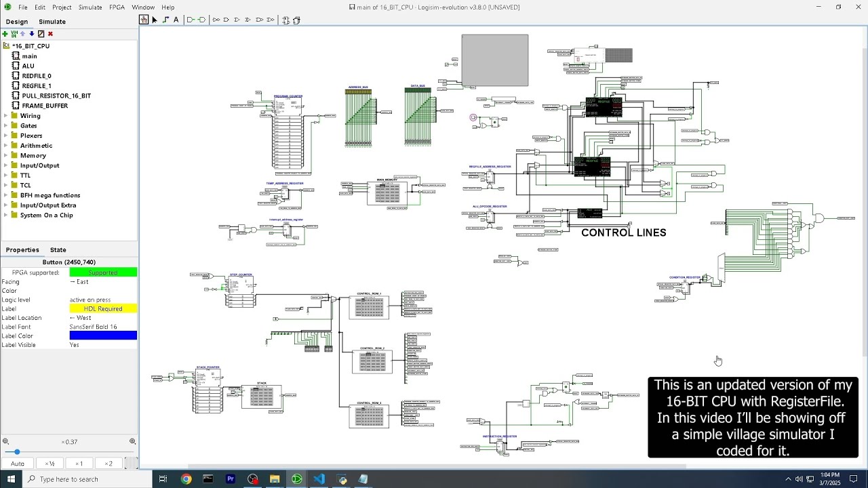868x488 pixels.
Task: Open the Window menu
Action: tap(143, 7)
